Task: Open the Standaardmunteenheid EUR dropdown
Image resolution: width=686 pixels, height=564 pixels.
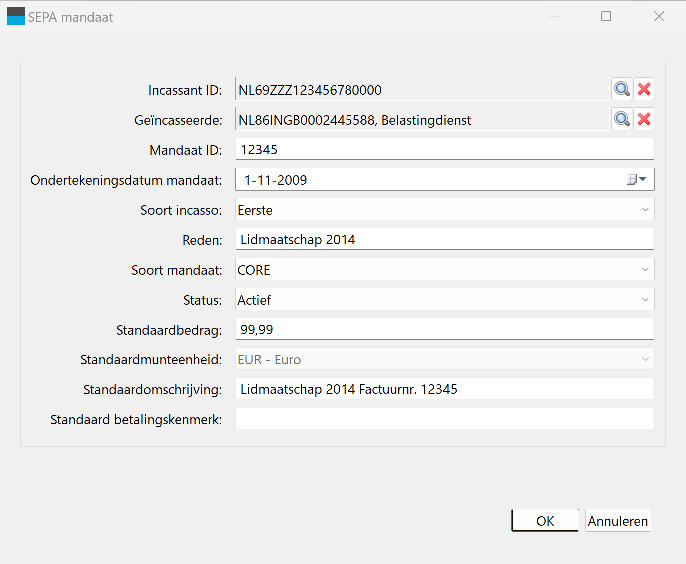Action: point(444,360)
